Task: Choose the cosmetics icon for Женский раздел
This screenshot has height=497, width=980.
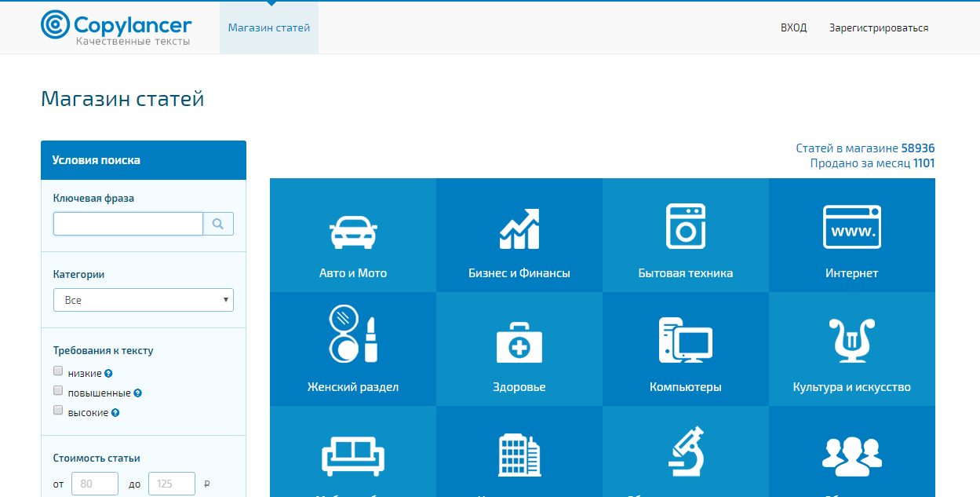Action: [x=353, y=335]
